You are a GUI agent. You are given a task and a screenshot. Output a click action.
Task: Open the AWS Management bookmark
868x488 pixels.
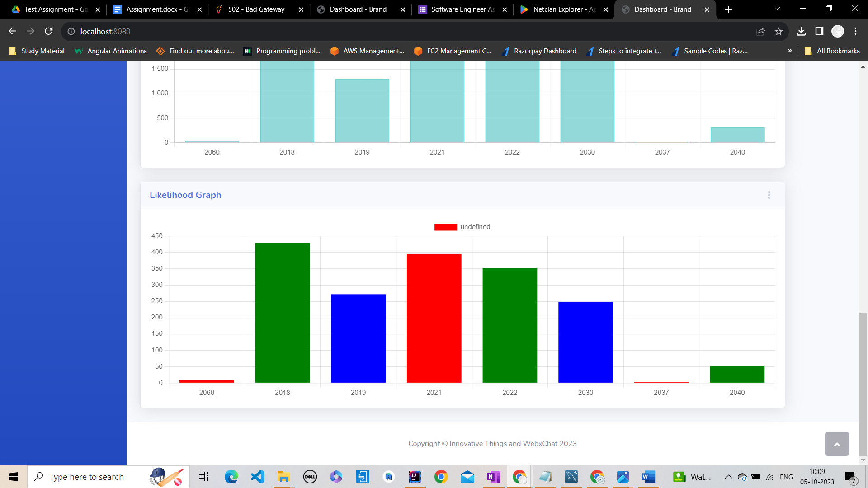tap(367, 51)
